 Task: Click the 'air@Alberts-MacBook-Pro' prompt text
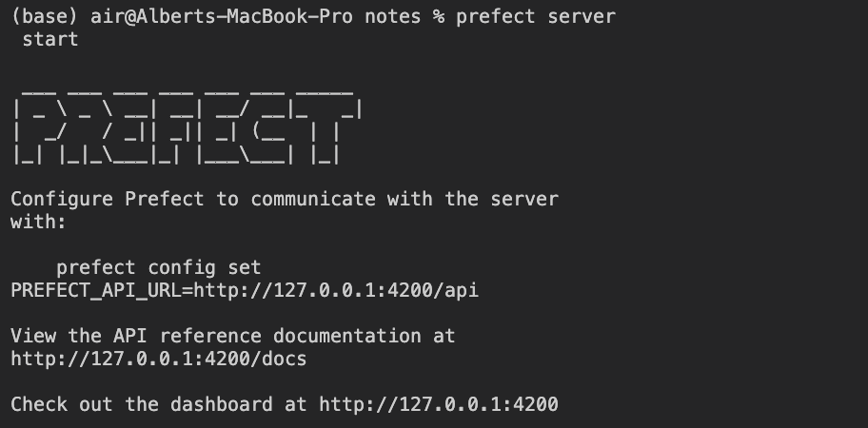coord(222,16)
